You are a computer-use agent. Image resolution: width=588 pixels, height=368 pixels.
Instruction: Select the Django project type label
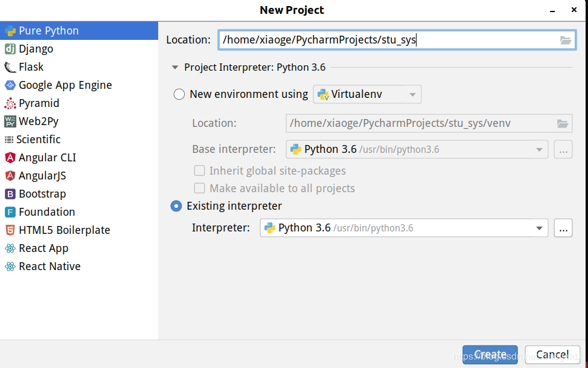click(36, 49)
